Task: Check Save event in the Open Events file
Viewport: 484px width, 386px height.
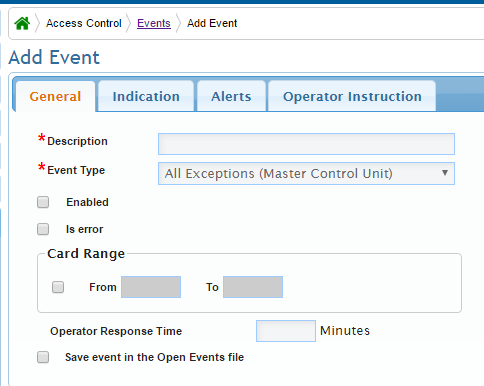Action: (43, 357)
